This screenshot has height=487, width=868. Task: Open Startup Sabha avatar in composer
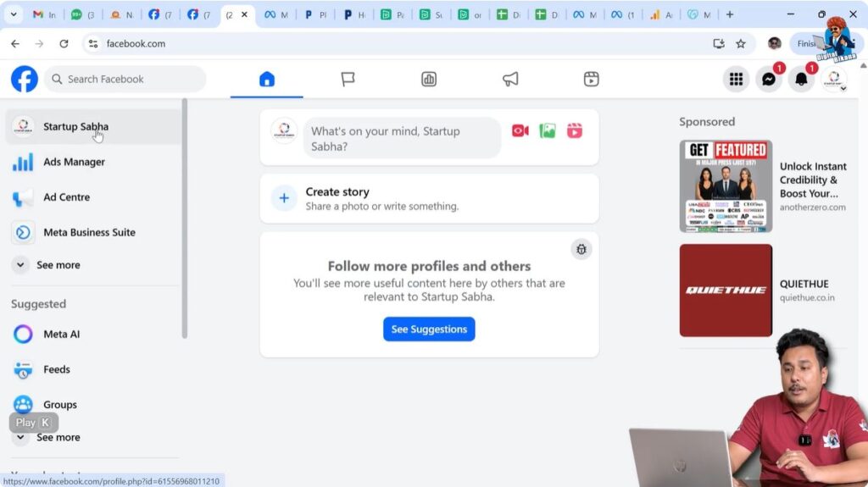284,131
